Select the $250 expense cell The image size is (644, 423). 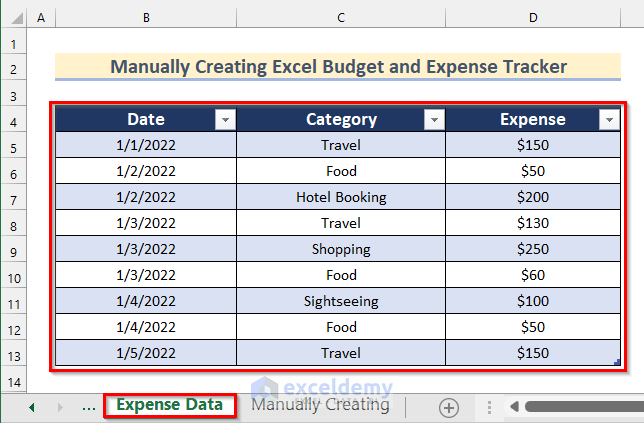click(532, 249)
